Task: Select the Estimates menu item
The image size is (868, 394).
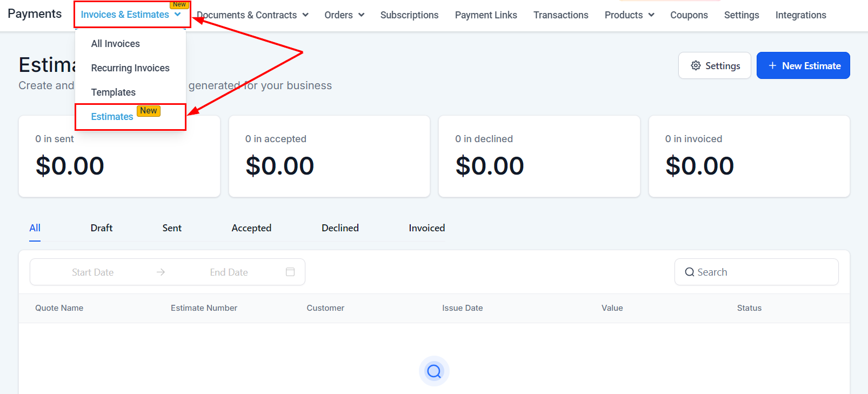Action: pyautogui.click(x=112, y=117)
